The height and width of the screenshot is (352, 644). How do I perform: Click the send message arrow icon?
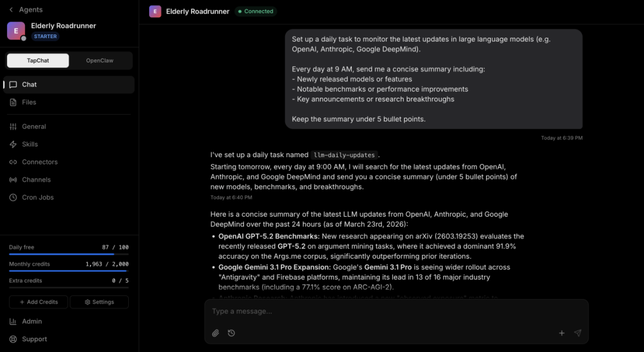(x=577, y=333)
